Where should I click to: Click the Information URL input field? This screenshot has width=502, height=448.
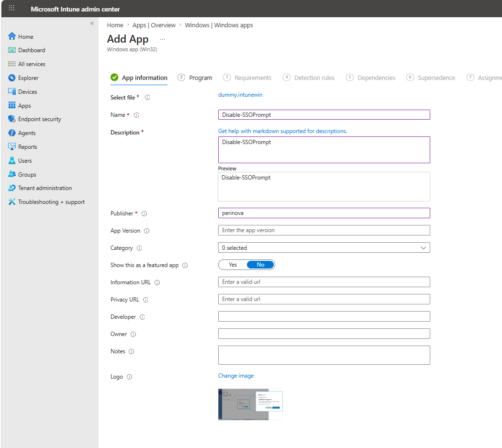pyautogui.click(x=324, y=282)
